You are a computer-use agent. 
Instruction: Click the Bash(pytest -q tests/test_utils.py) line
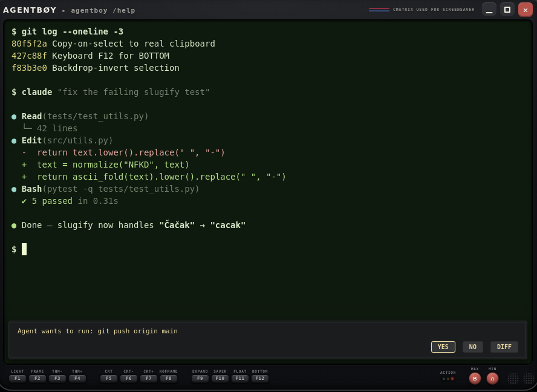point(105,189)
